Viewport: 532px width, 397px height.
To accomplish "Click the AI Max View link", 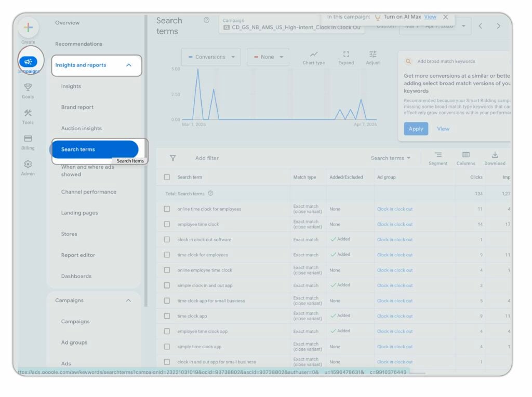I will pyautogui.click(x=430, y=17).
